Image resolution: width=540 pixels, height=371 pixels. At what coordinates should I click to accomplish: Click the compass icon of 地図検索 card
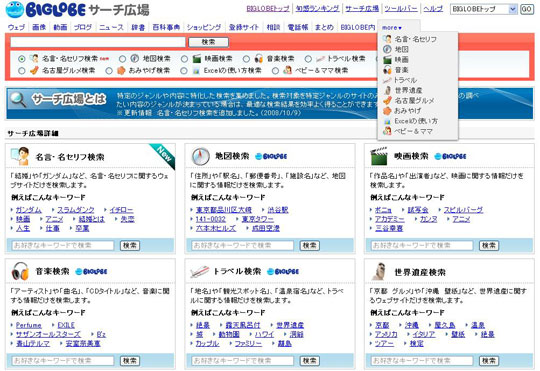click(x=200, y=156)
